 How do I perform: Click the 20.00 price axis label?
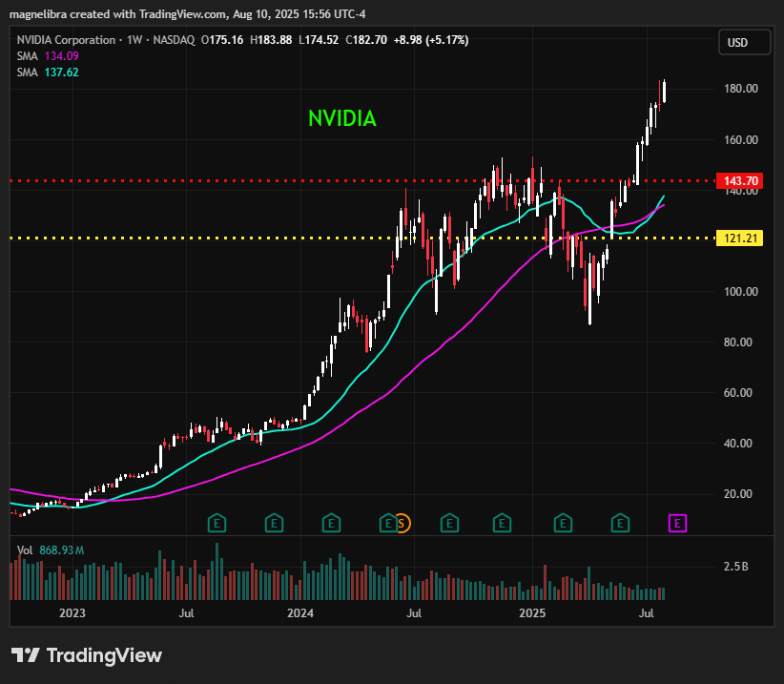pos(738,494)
